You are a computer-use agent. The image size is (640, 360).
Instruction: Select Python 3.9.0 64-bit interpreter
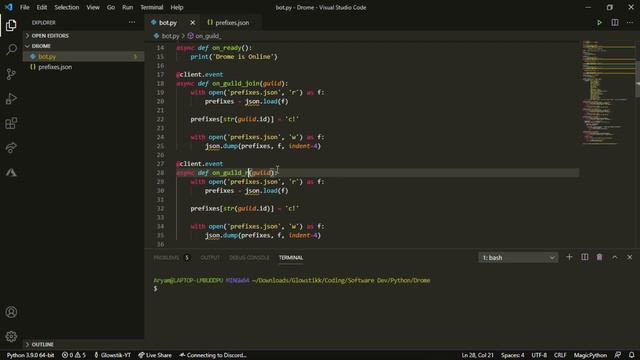pos(30,355)
